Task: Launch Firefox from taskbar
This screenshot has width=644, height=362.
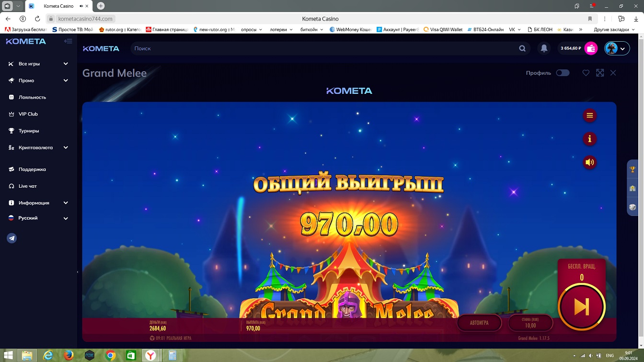Action: tap(69, 355)
